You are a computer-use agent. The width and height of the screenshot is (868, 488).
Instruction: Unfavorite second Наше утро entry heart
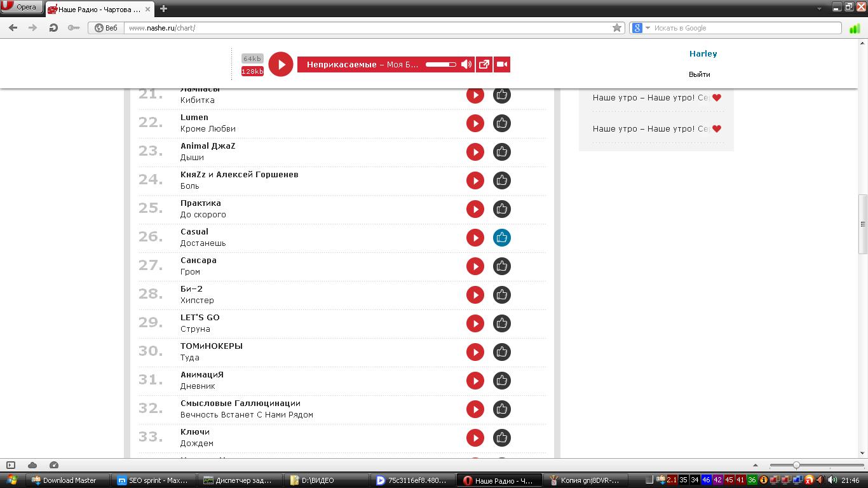(717, 129)
